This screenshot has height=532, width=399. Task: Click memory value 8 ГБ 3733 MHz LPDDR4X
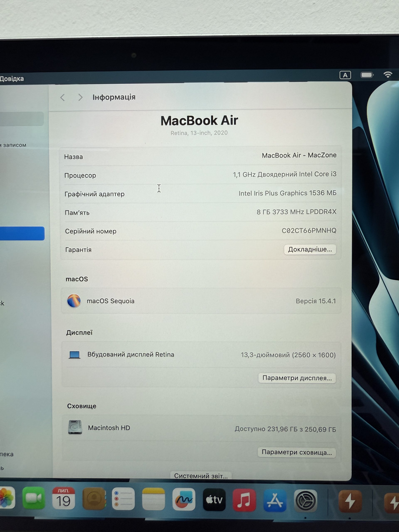[x=296, y=212]
